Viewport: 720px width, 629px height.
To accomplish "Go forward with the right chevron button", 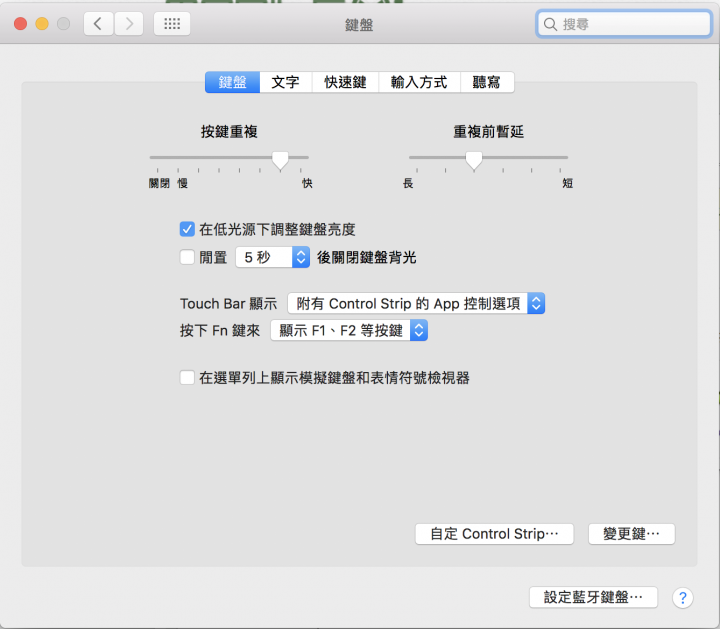I will [x=129, y=23].
